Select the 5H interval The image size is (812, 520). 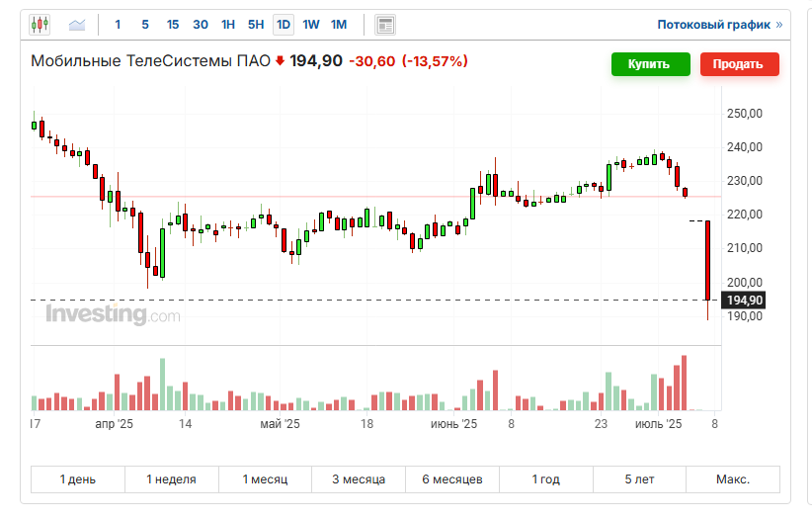point(256,25)
